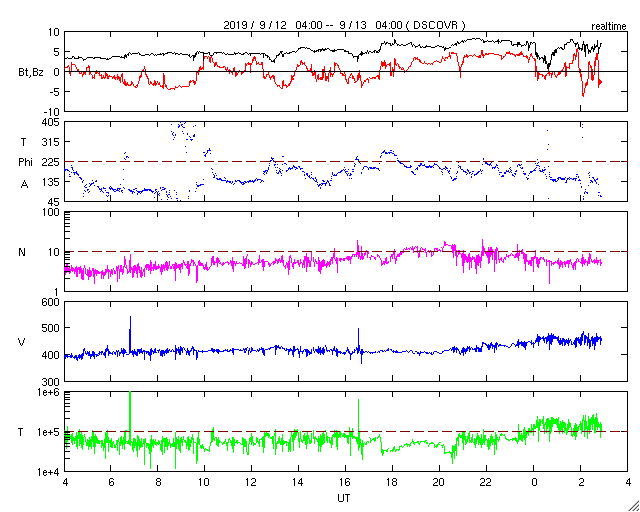The width and height of the screenshot is (640, 512).
Task: Click the resize grip in bottom-right corner
Action: click(x=633, y=505)
